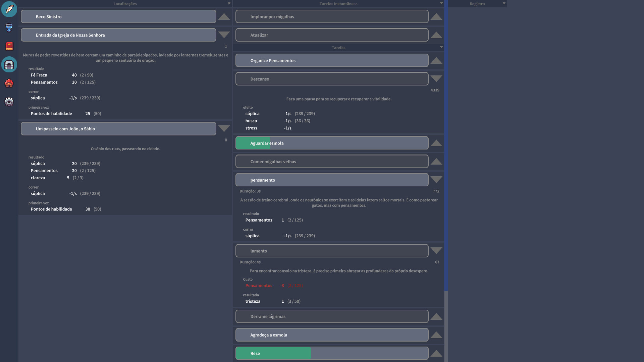Image resolution: width=644 pixels, height=362 pixels.
Task: Click the Atualizar task button
Action: [x=332, y=35]
